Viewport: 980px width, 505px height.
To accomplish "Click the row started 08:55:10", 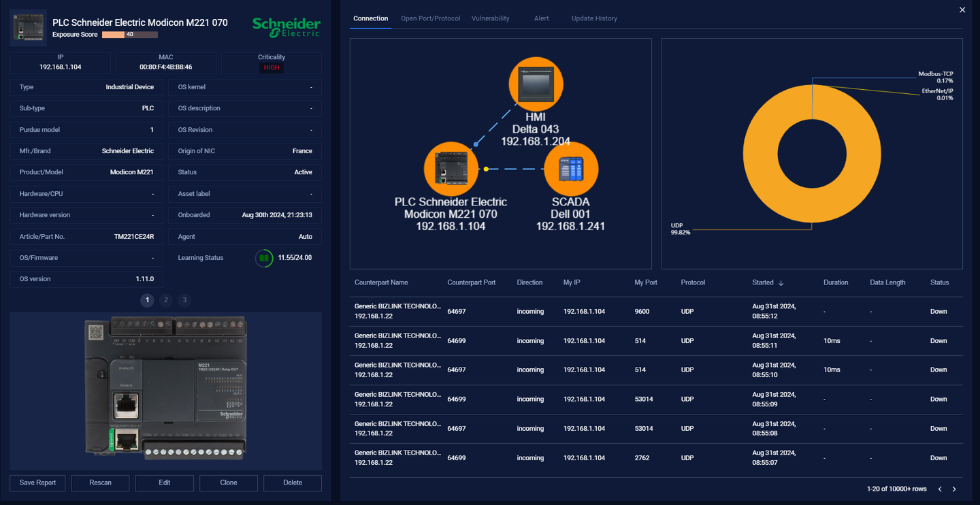I will coord(656,370).
